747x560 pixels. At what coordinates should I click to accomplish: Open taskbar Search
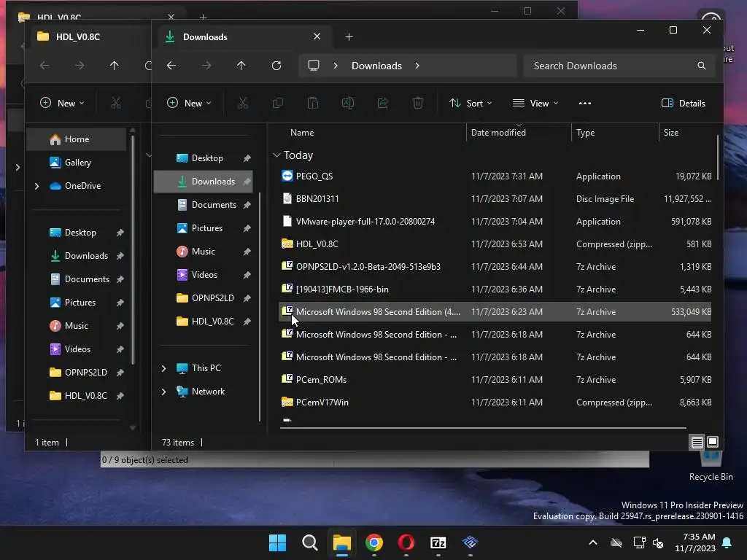click(309, 542)
